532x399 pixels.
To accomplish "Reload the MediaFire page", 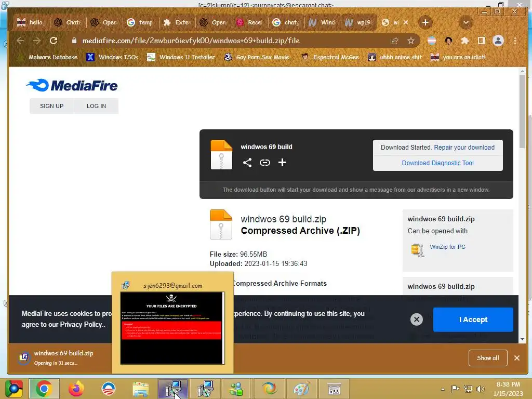I will 54,41.
